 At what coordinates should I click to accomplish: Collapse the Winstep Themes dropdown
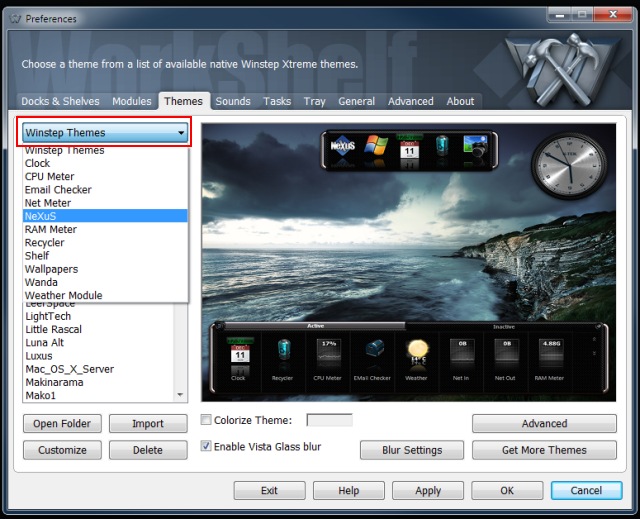pos(181,133)
